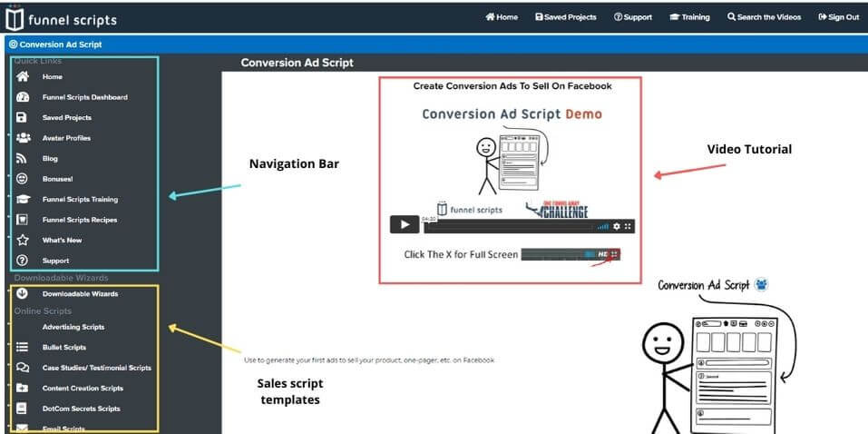
Task: Open Support in the top navigation
Action: (x=633, y=17)
